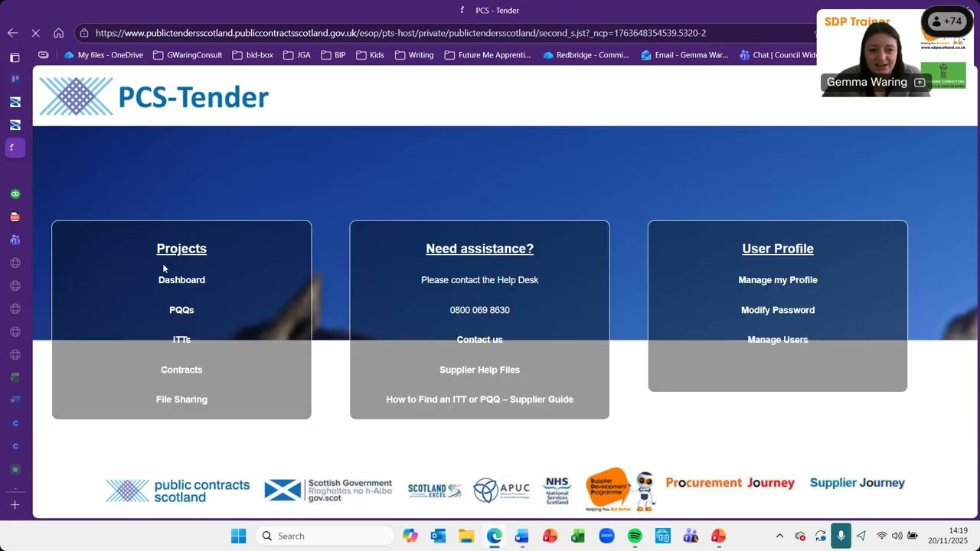Open the Procurement Journey footer link

pyautogui.click(x=730, y=483)
